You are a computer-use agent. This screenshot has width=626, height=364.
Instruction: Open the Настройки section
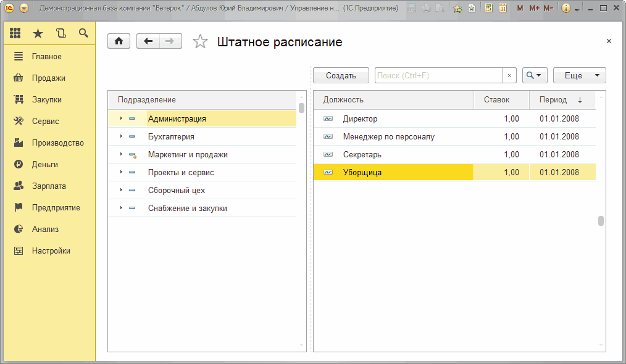51,250
